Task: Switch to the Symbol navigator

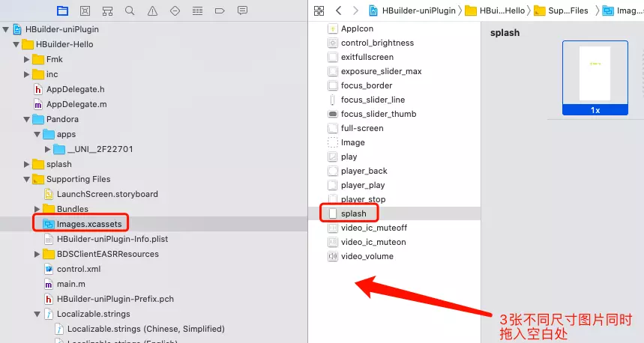Action: (107, 10)
